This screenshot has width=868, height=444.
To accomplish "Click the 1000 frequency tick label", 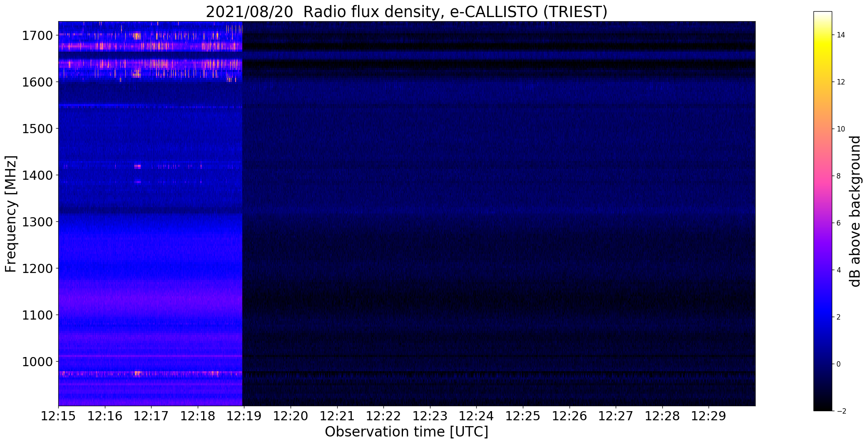I will pyautogui.click(x=37, y=362).
